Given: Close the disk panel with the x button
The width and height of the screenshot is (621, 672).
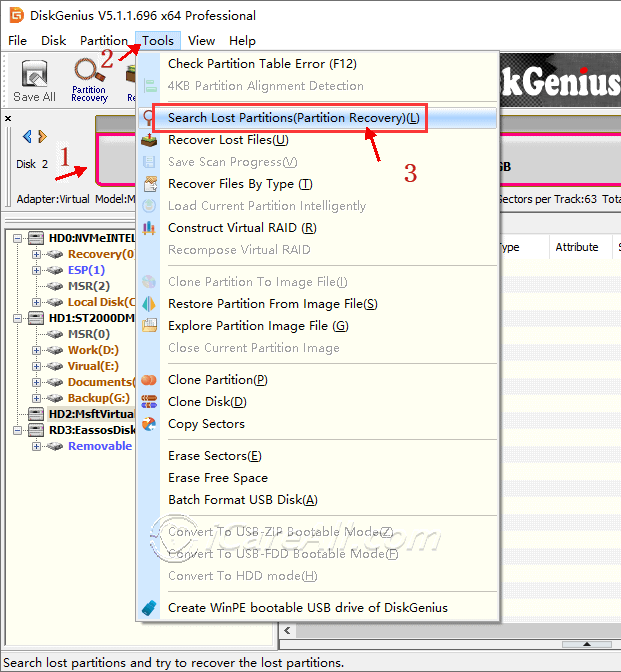Looking at the screenshot, I should pyautogui.click(x=8, y=118).
